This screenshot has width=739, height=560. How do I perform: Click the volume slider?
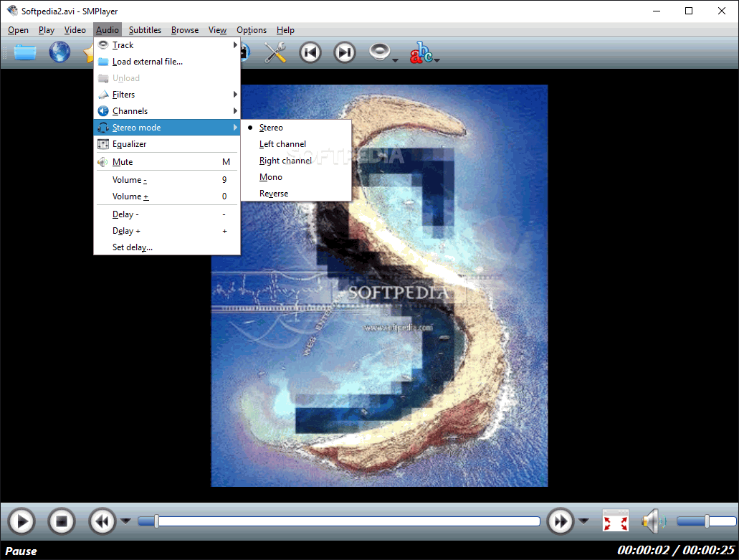click(706, 521)
